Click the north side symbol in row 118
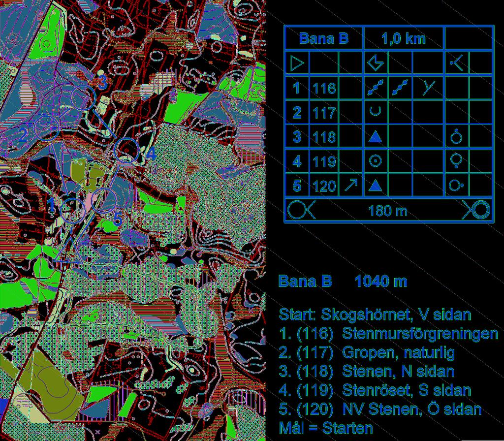This screenshot has width=504, height=441. pos(456,136)
